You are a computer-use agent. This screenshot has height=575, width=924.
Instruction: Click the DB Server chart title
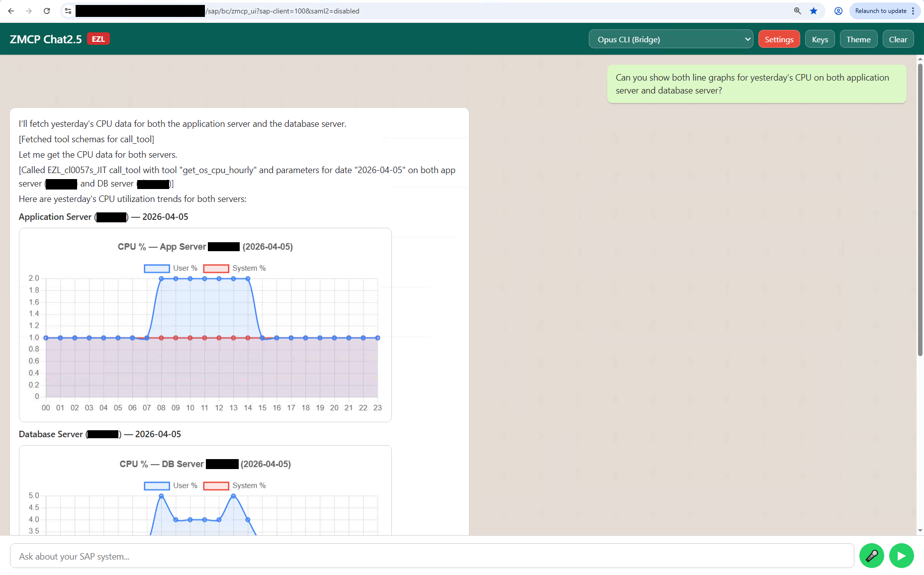click(205, 464)
